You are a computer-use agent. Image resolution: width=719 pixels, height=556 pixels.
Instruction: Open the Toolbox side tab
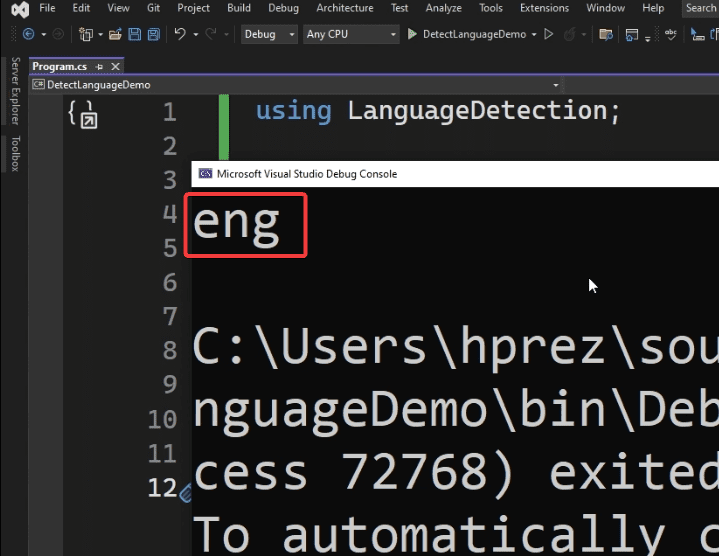pyautogui.click(x=15, y=154)
